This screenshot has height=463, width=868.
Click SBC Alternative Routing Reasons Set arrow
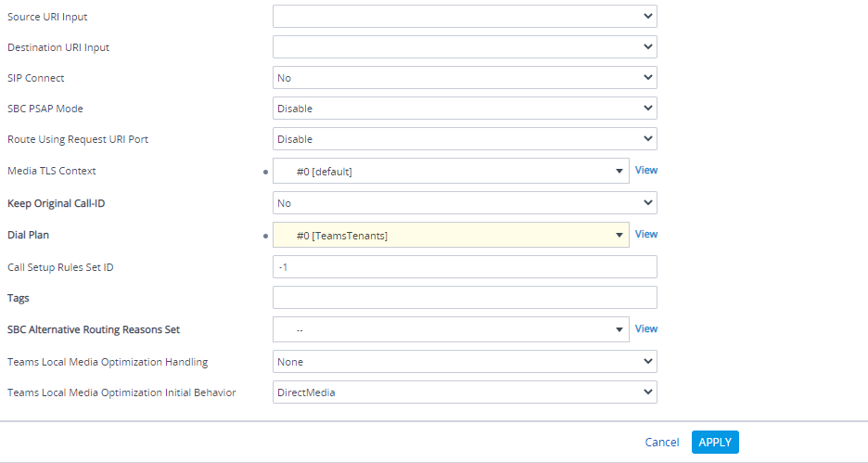tap(619, 329)
